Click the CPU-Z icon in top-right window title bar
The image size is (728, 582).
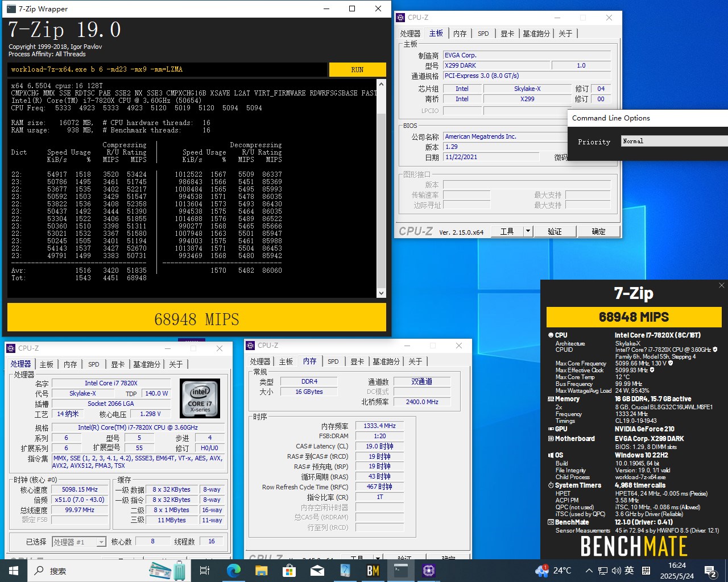400,18
